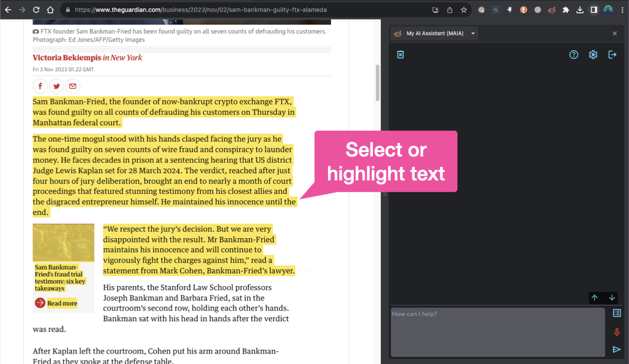Click the address bar URL

point(201,10)
